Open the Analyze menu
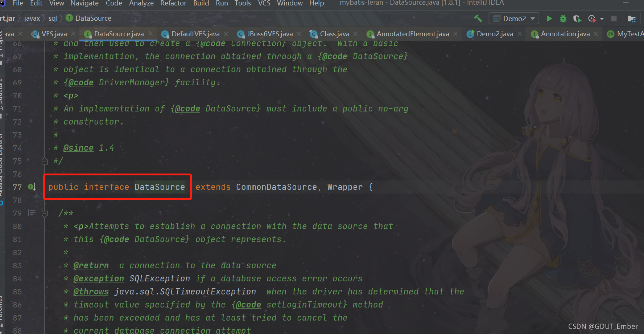This screenshot has width=644, height=334. tap(141, 3)
